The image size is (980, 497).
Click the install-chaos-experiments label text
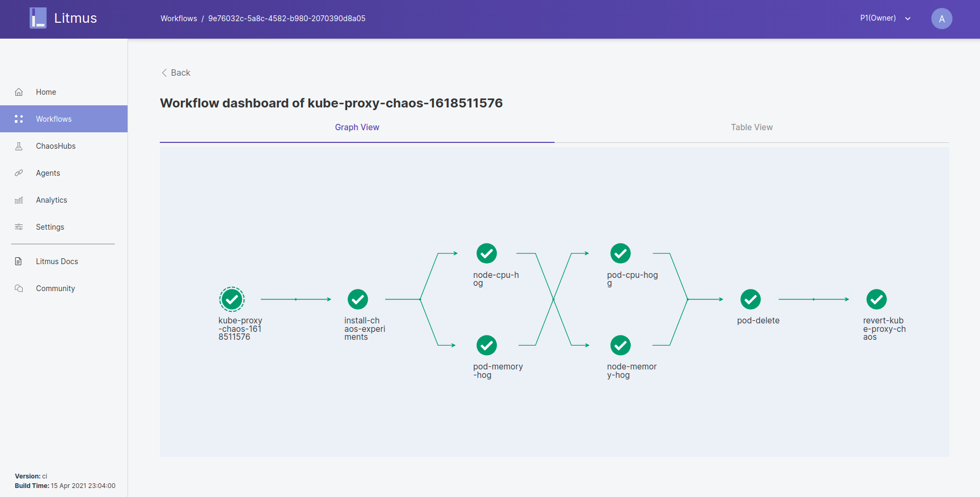coord(365,329)
